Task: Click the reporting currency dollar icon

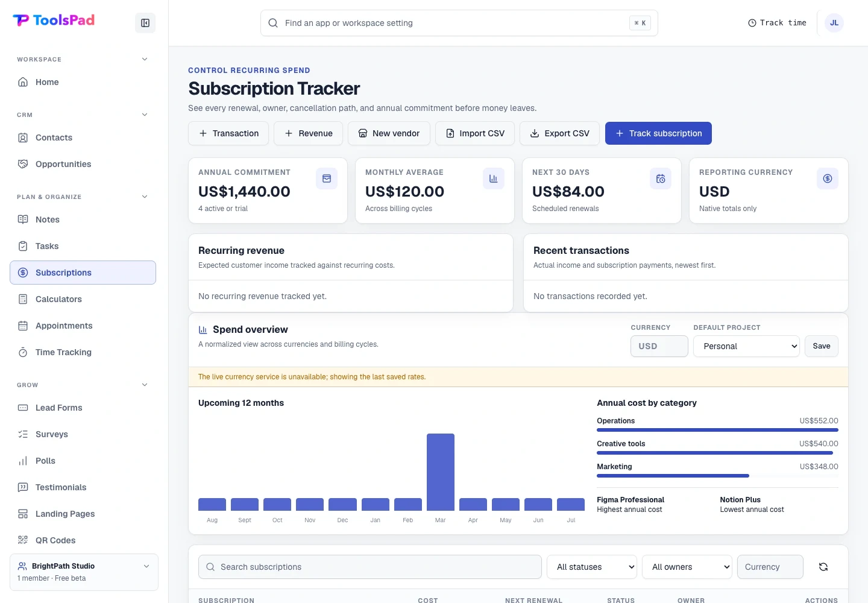Action: [828, 178]
